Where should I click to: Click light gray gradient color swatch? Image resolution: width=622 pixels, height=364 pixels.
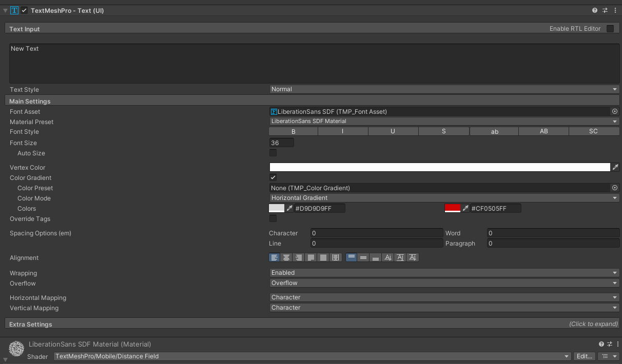277,208
